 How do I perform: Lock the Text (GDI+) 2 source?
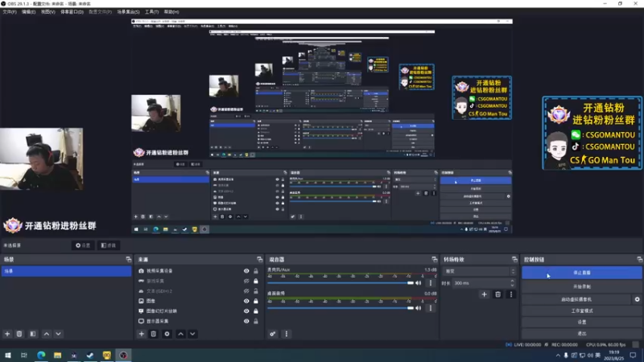point(256,291)
